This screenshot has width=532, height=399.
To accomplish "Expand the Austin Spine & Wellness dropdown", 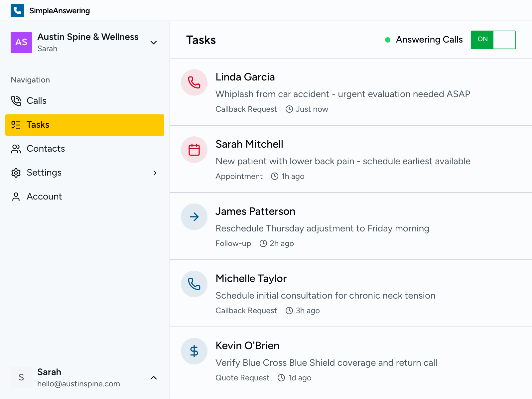I will click(154, 43).
